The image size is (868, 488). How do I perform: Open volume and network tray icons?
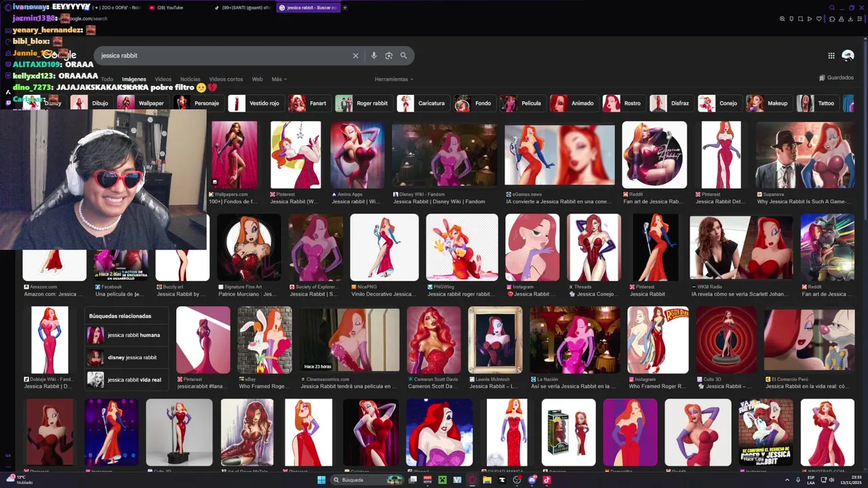pyautogui.click(x=829, y=480)
